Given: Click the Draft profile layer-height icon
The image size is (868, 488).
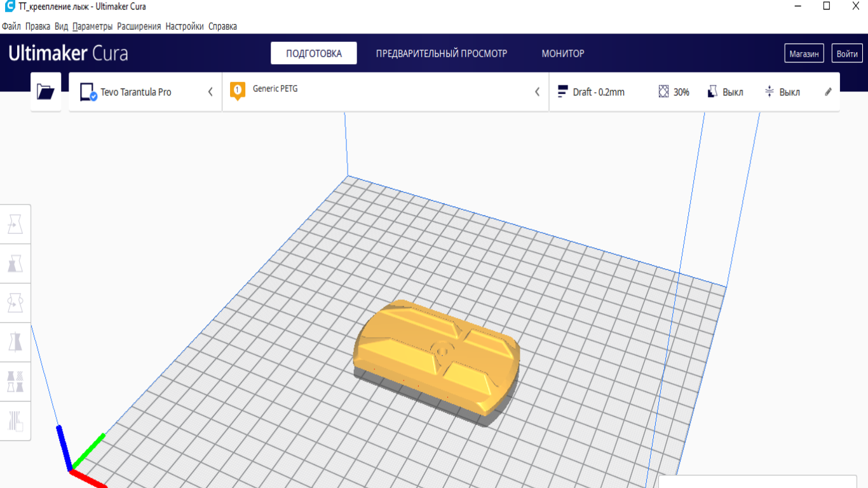Looking at the screenshot, I should [562, 92].
